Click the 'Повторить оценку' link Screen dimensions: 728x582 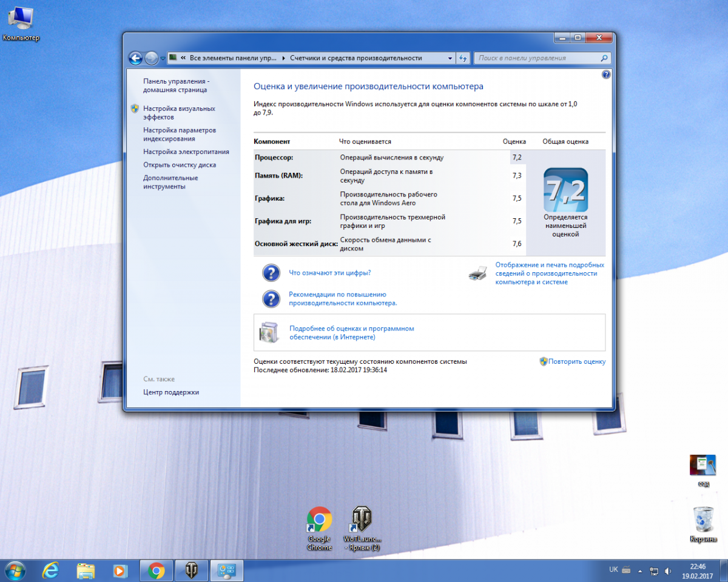click(576, 361)
